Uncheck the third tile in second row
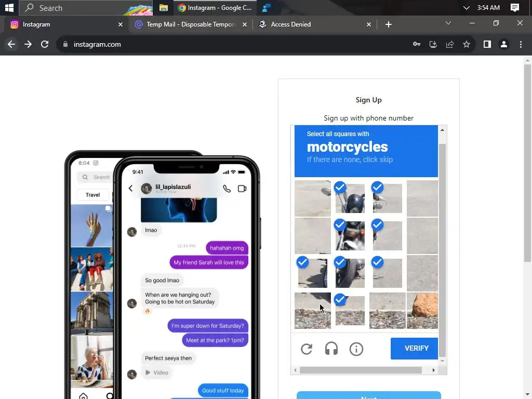 pos(387,236)
